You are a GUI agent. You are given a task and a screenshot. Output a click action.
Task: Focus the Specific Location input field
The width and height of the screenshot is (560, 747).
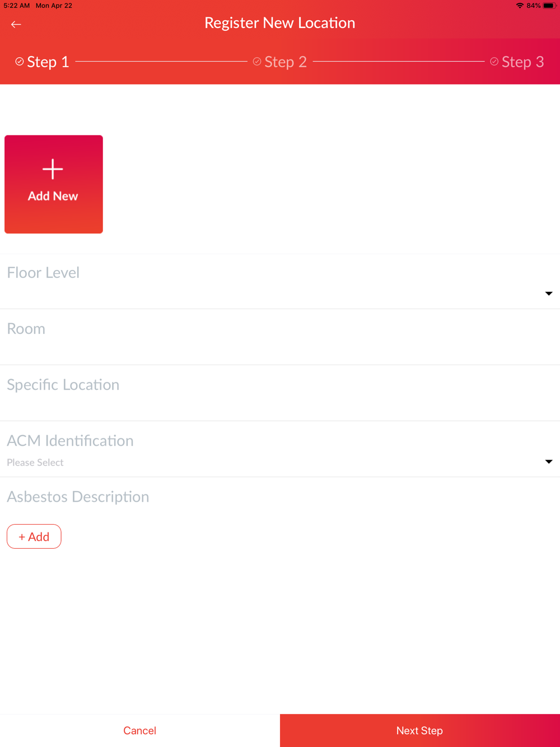point(280,393)
